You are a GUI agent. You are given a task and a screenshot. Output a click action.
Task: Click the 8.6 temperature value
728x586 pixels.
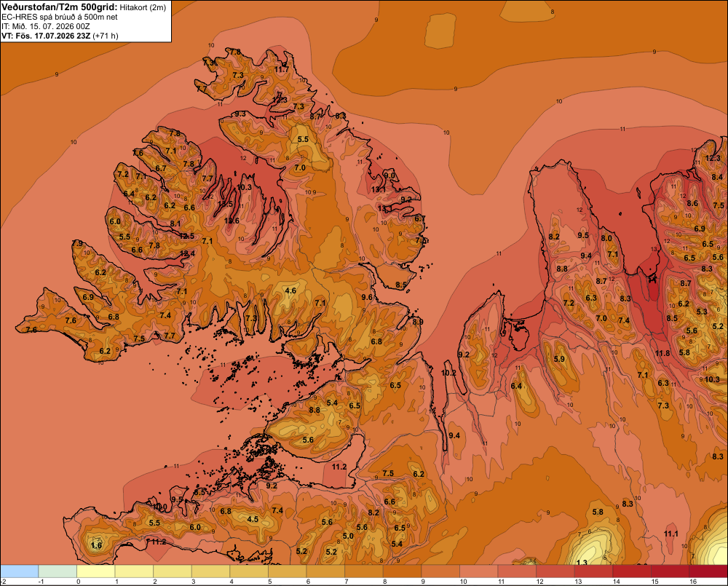coord(692,203)
